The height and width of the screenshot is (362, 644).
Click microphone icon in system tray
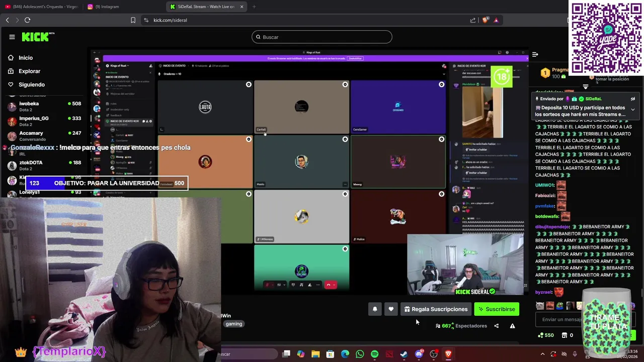(x=575, y=354)
